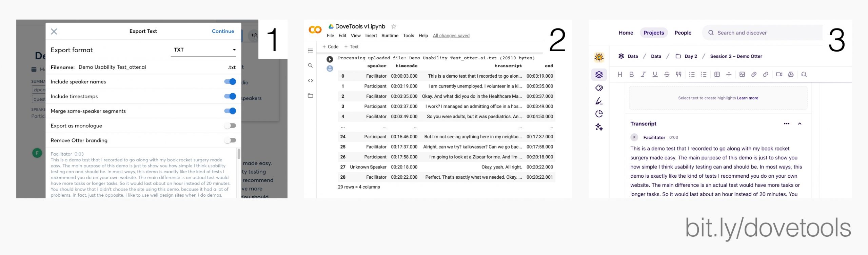Click Session 2 – Demo Otter breadcrumb

click(736, 56)
